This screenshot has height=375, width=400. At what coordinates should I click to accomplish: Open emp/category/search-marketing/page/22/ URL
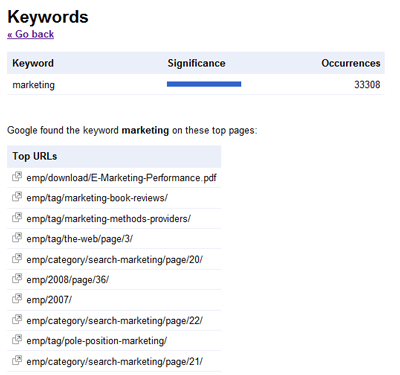[114, 321]
